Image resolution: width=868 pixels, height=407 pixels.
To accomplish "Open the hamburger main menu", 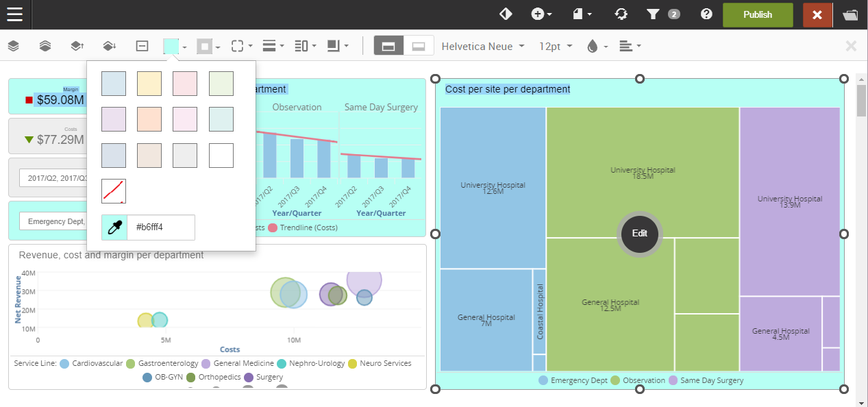I will click(x=15, y=14).
